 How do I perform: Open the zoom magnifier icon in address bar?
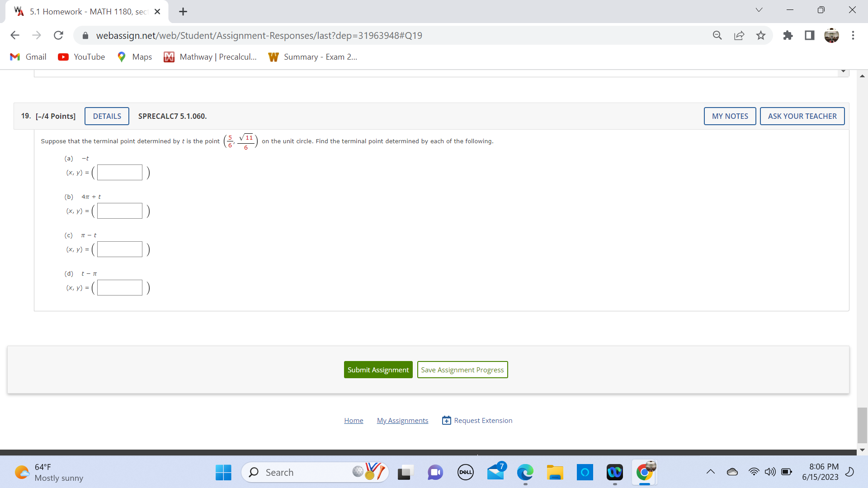(x=717, y=35)
